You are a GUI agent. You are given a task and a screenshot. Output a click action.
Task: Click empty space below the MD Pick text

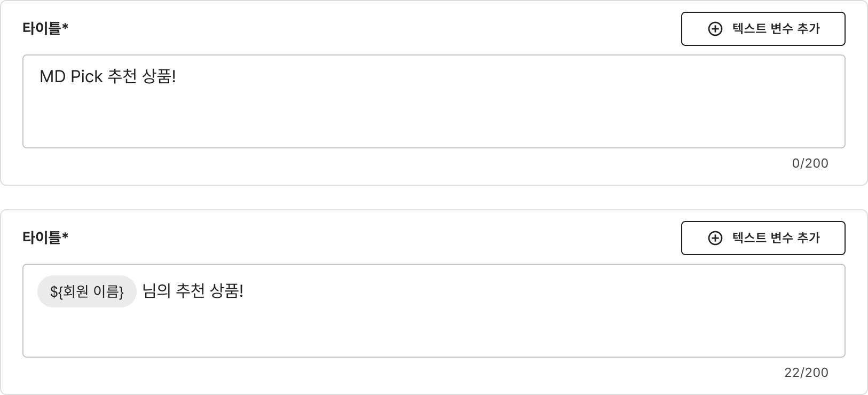pyautogui.click(x=107, y=120)
